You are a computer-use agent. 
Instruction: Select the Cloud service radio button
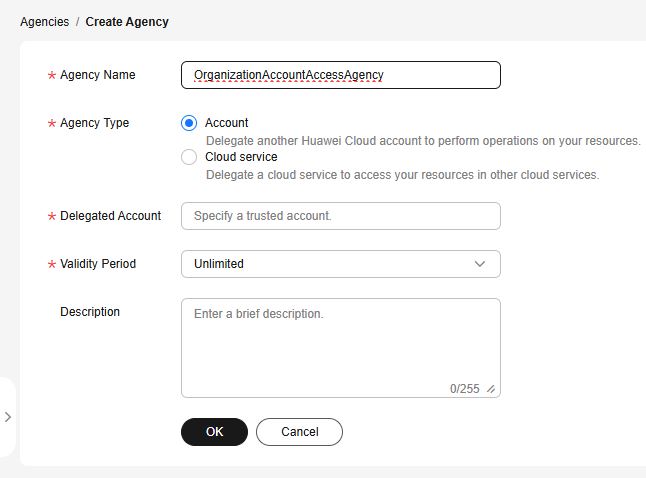click(x=189, y=157)
